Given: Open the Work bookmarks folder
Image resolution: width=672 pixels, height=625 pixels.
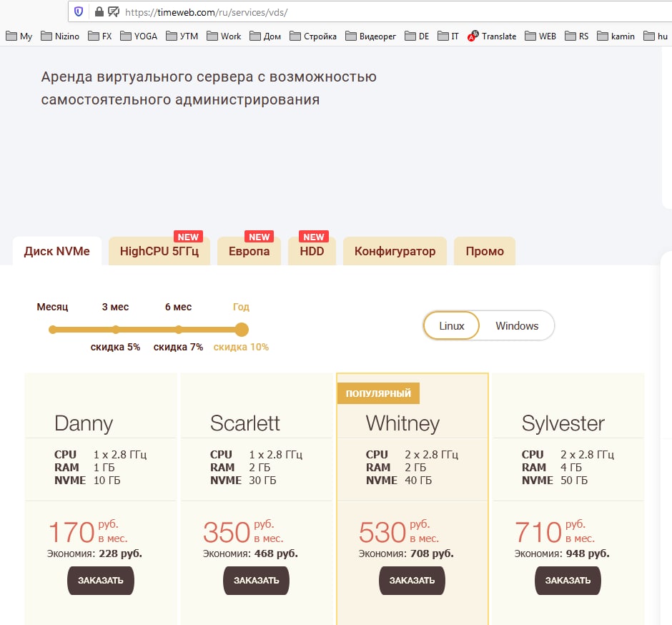Looking at the screenshot, I should [x=224, y=36].
